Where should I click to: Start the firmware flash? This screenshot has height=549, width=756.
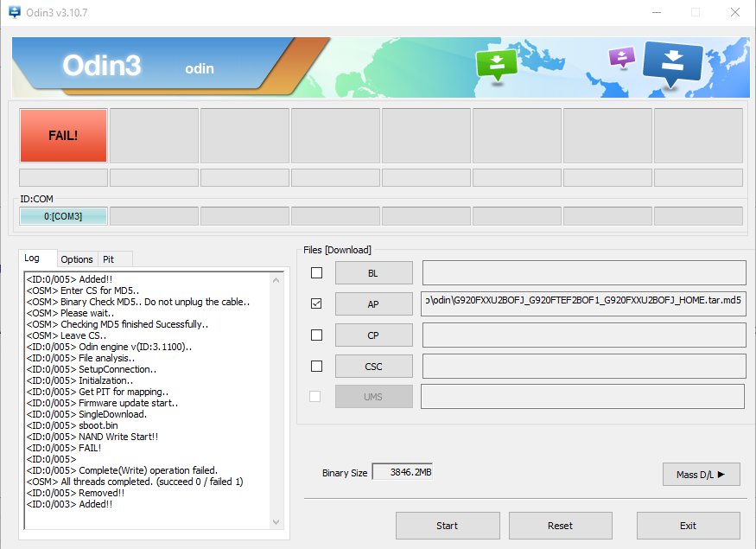point(448,526)
